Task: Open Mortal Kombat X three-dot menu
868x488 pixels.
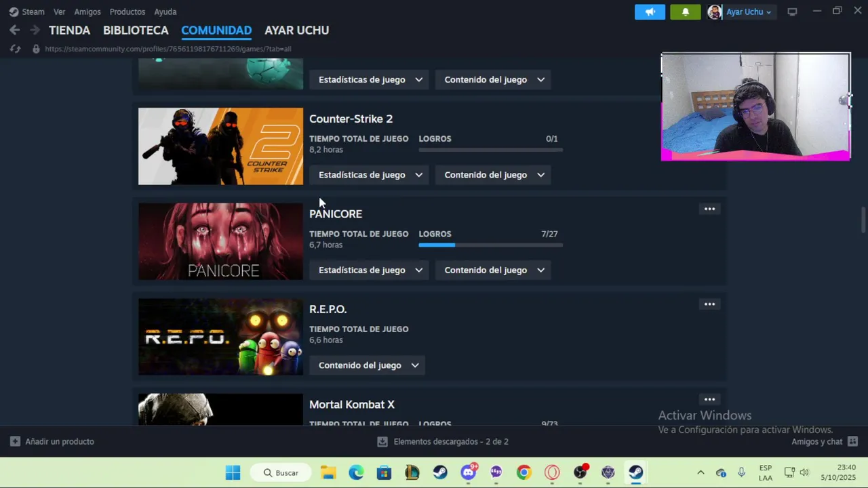Action: click(709, 399)
